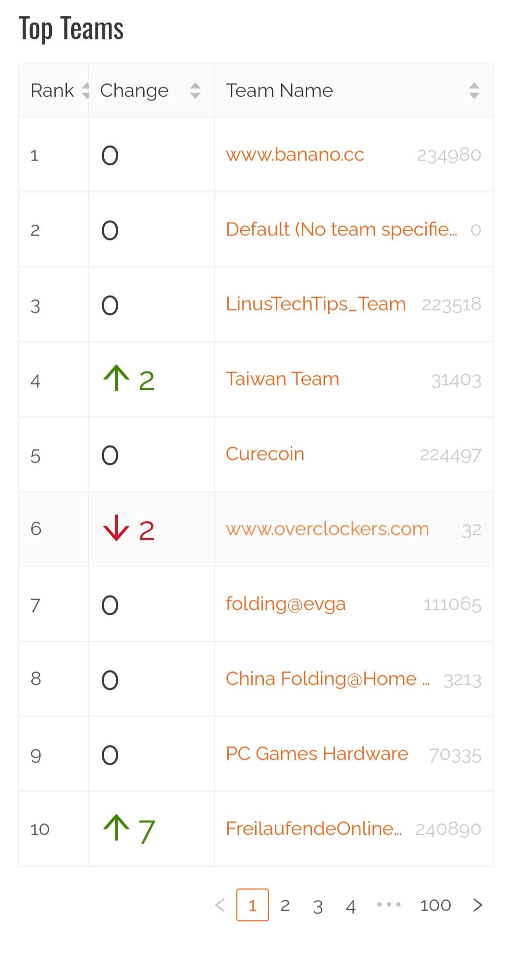519x980 pixels.
Task: Click green up arrow in rank 10 row
Action: point(116,828)
